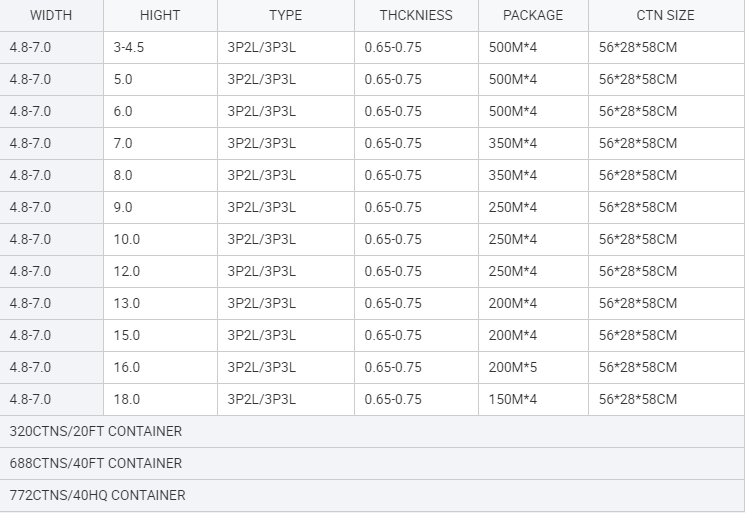745x513 pixels.
Task: Select the height cell showing 10.0
Action: click(x=160, y=239)
